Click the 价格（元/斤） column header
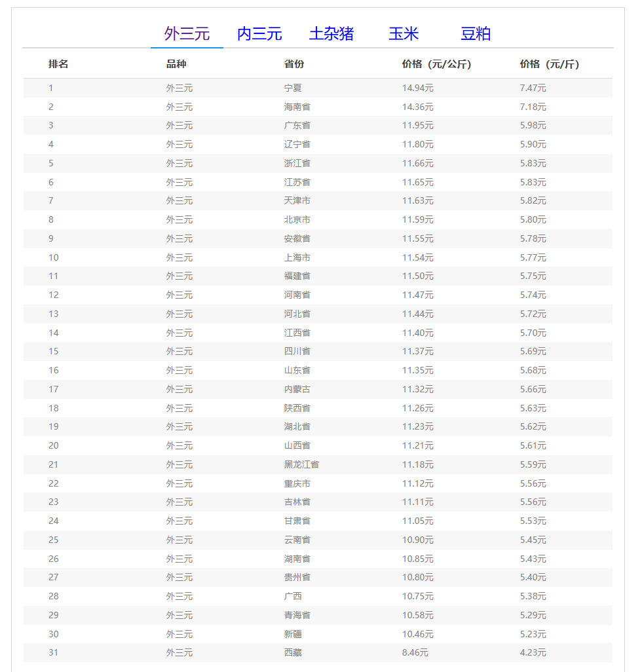This screenshot has width=642, height=672. pos(549,64)
